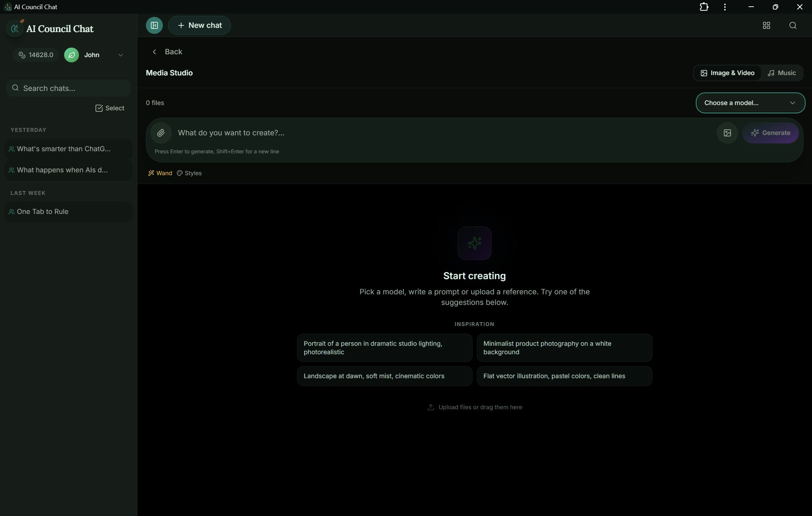Click the app icon in the window title bar
Image resolution: width=812 pixels, height=516 pixels.
(7, 7)
